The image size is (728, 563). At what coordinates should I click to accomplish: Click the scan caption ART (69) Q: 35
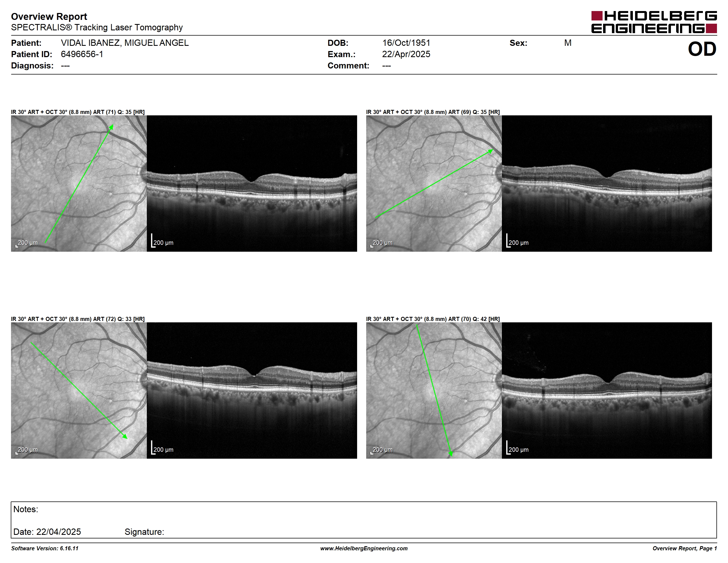coord(433,112)
